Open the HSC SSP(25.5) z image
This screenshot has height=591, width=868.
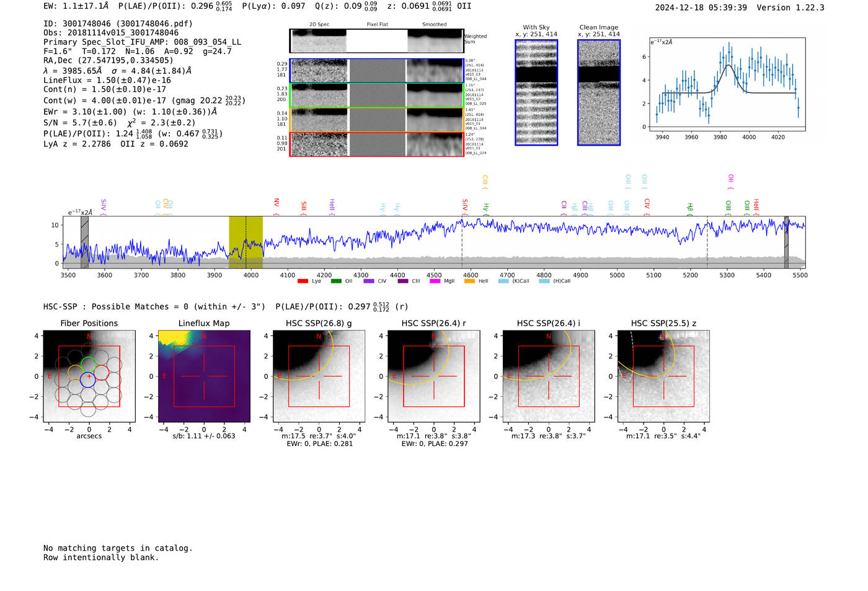(663, 376)
